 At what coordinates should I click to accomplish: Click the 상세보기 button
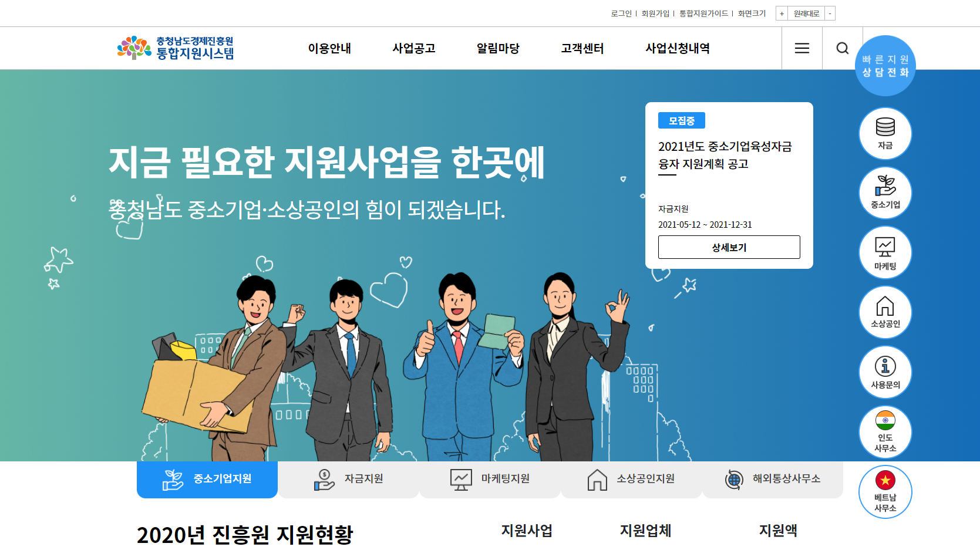(x=729, y=247)
